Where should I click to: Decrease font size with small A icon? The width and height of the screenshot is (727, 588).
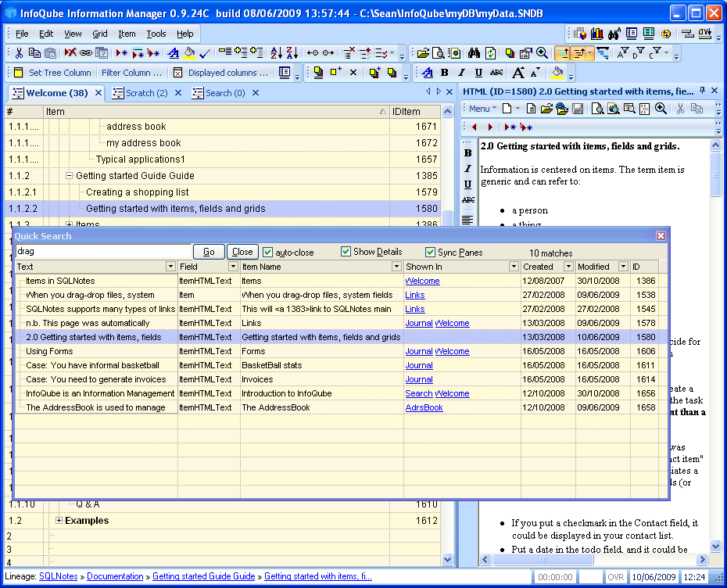tap(535, 73)
